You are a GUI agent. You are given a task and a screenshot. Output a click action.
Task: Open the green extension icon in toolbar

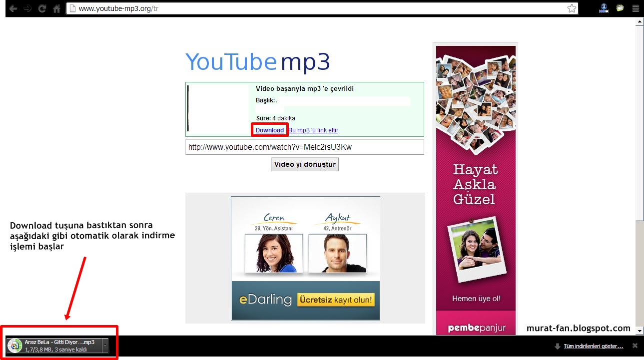click(620, 8)
